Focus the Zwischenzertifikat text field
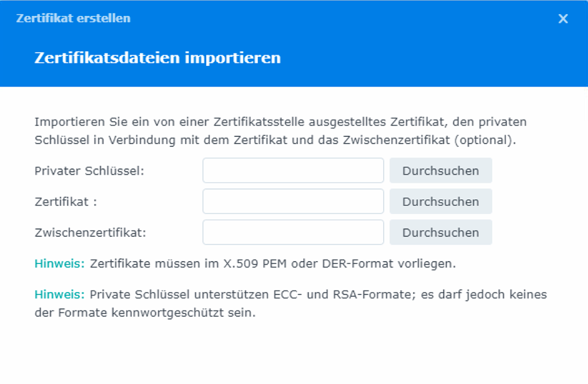 (293, 233)
